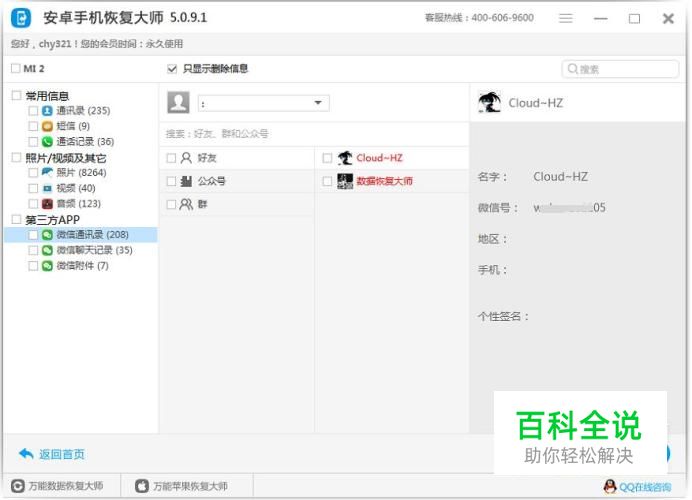Check the 第三方APP category checkbox

[17, 219]
